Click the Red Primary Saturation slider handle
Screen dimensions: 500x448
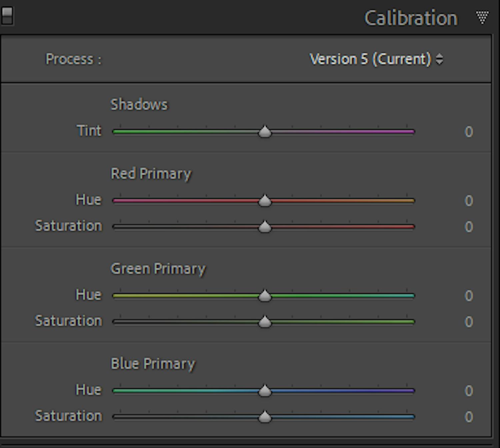[265, 227]
